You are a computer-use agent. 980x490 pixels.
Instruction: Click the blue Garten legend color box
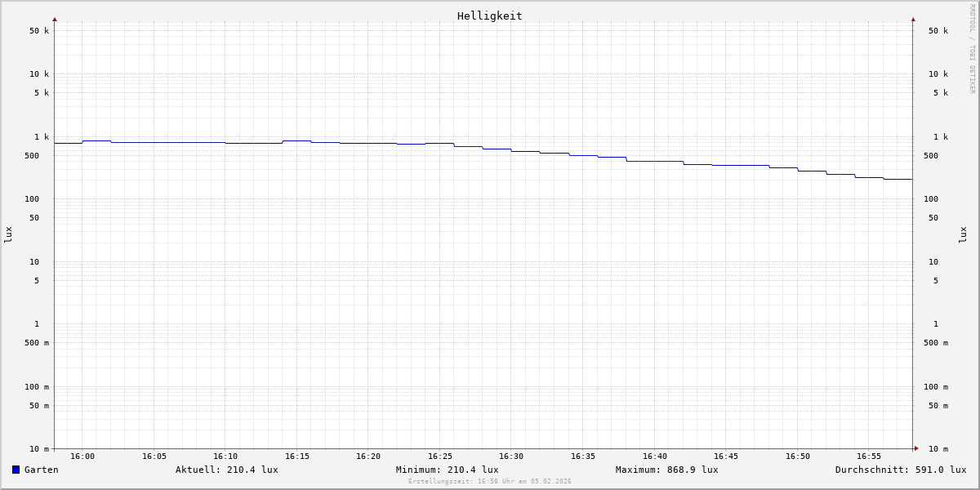16,470
